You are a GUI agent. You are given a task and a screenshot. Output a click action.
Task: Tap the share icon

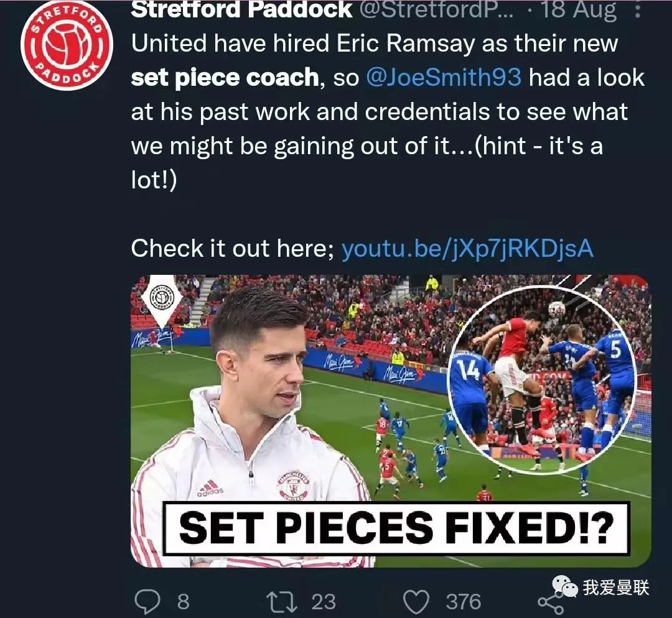[x=550, y=603]
